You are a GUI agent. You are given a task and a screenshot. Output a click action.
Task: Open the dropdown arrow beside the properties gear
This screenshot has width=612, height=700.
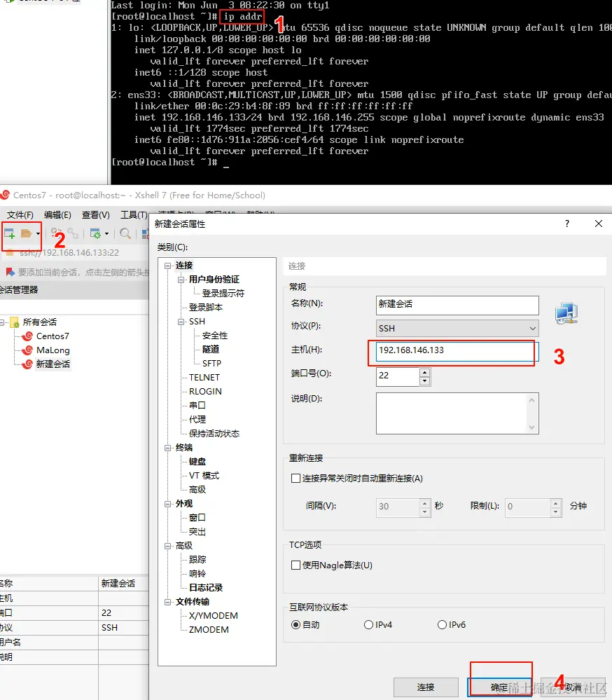click(x=106, y=233)
